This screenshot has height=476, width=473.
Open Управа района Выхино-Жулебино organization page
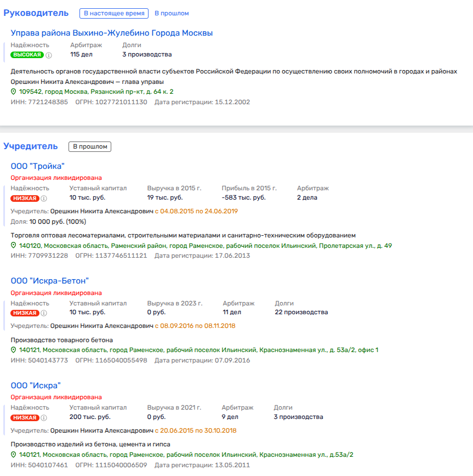coord(112,33)
